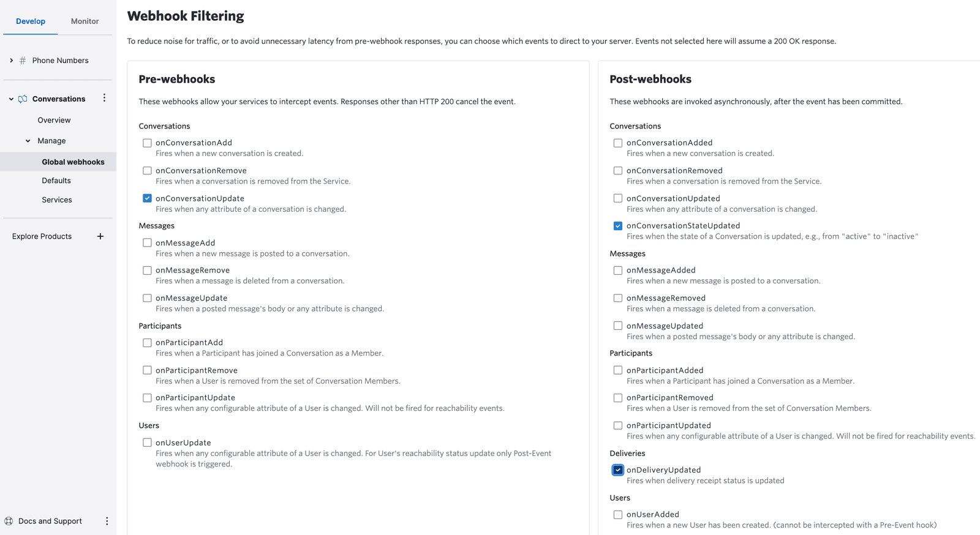This screenshot has height=535, width=980.
Task: Open the Services page in sidebar
Action: [x=56, y=200]
